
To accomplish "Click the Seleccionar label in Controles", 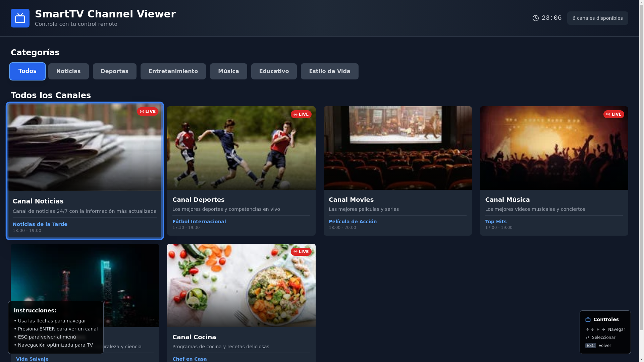I will (604, 338).
